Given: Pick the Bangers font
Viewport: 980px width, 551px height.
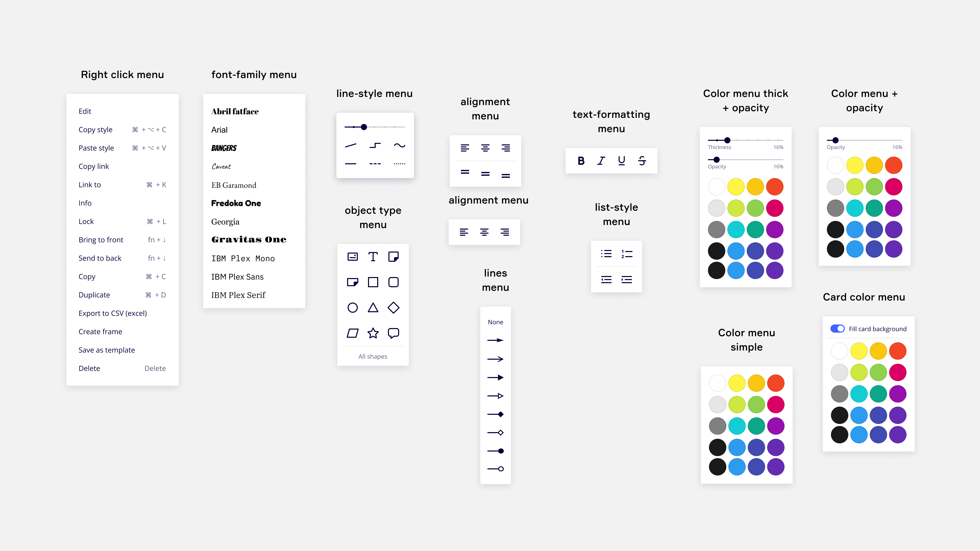Looking at the screenshot, I should (224, 148).
